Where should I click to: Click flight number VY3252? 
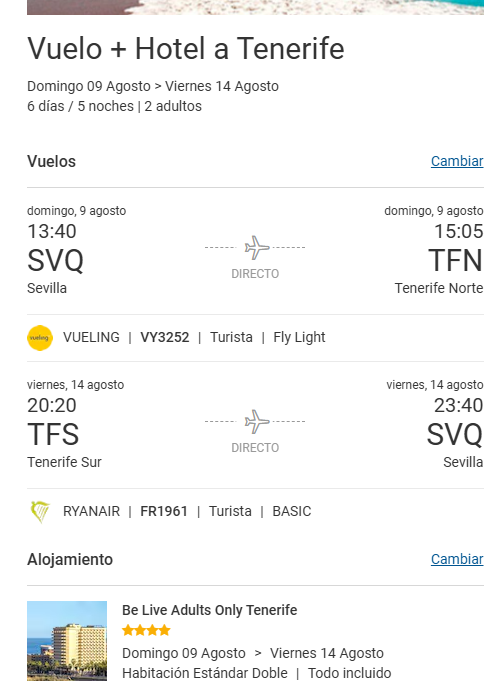point(165,338)
